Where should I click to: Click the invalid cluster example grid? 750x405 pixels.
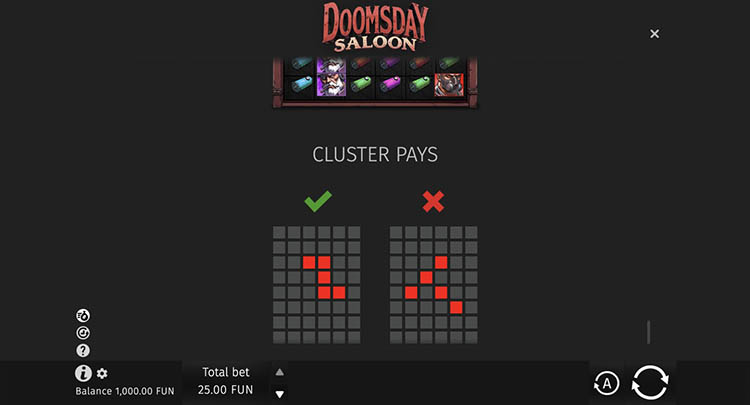coord(433,285)
